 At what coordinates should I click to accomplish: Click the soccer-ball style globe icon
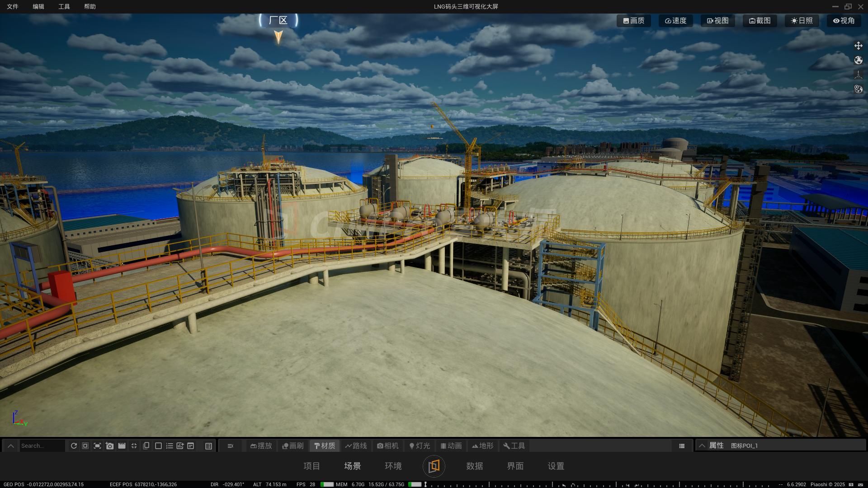point(859,89)
